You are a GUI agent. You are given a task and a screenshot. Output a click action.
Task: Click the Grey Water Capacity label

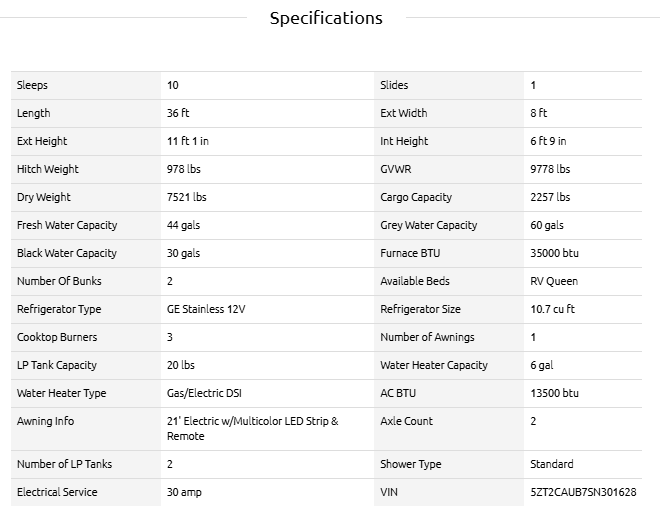(428, 225)
